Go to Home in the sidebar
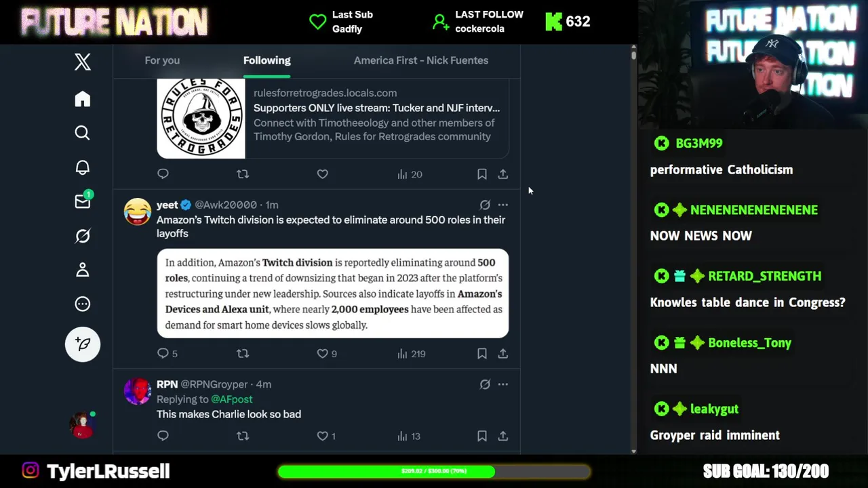 click(83, 100)
